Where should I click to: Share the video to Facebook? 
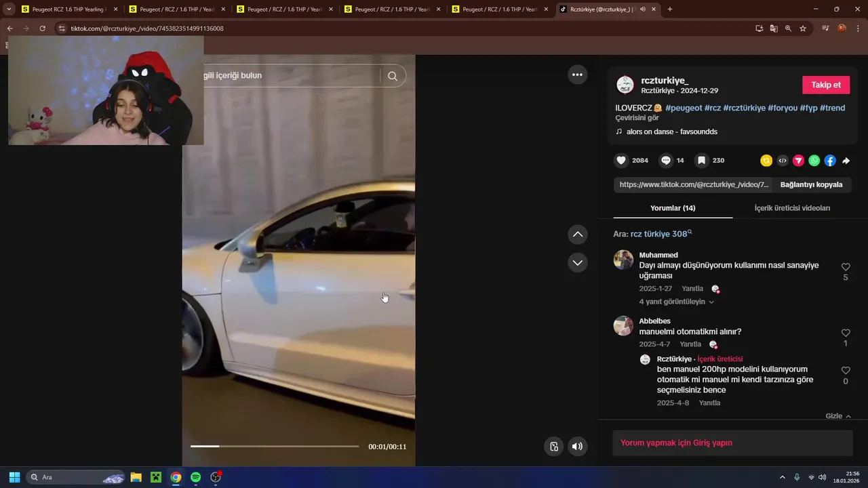tap(830, 161)
